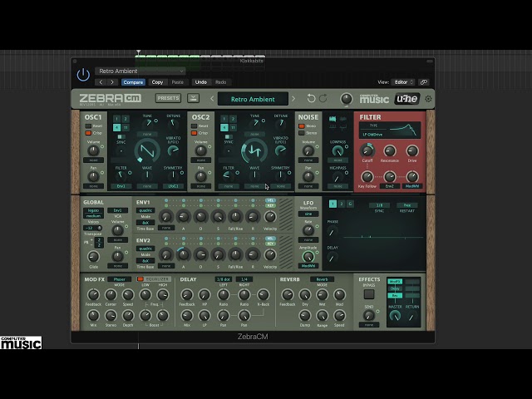Click the output volume knob in header
Image resolution: width=532 pixels, height=399 pixels.
[x=346, y=99]
